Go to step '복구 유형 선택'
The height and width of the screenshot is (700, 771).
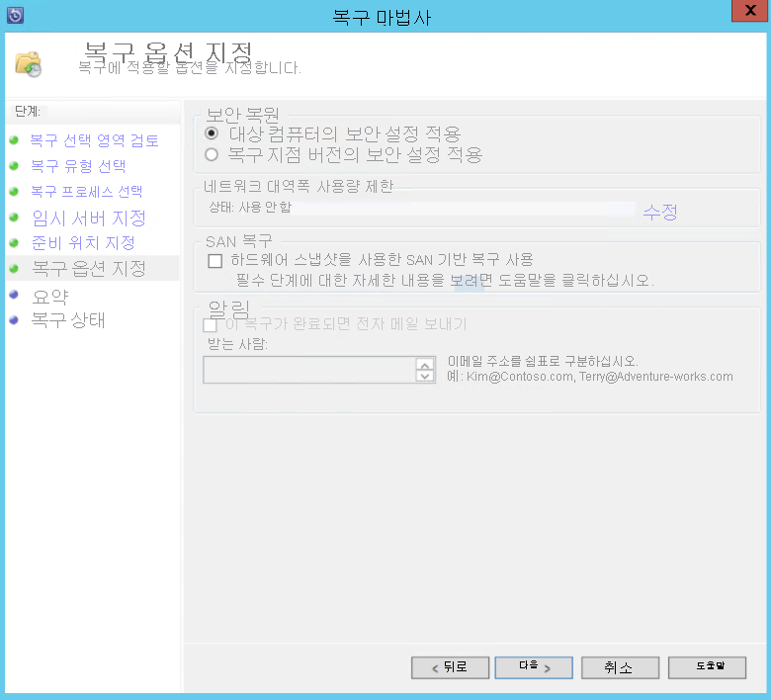click(78, 166)
